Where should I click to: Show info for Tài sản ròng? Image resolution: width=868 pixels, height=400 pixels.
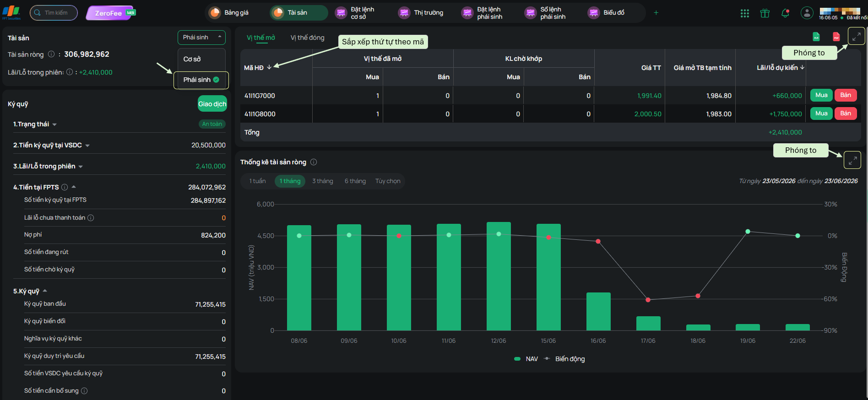51,54
